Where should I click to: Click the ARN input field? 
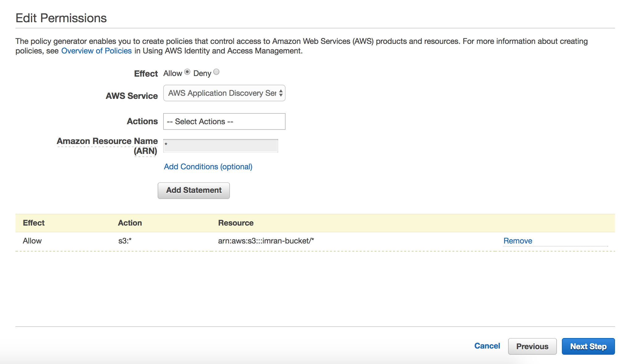[x=220, y=146]
